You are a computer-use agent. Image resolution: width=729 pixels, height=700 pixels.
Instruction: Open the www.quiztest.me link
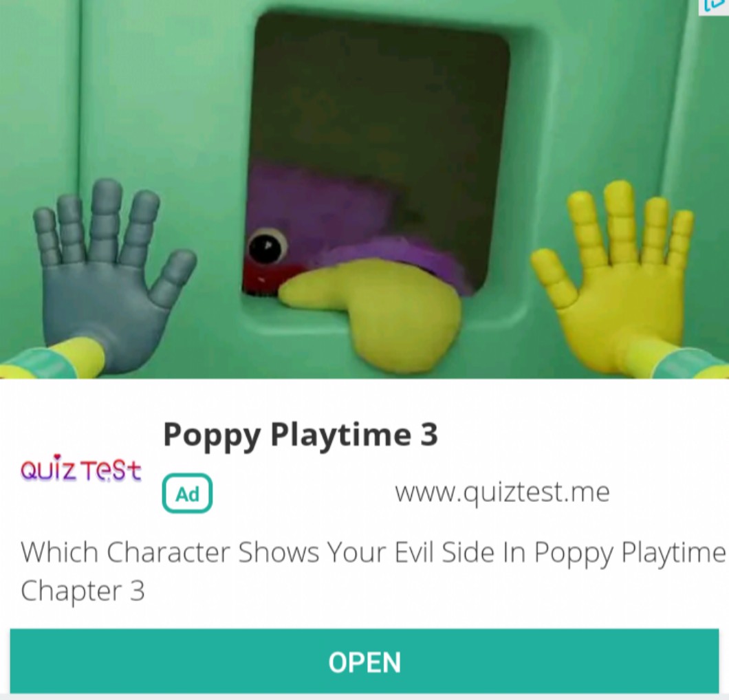(502, 493)
